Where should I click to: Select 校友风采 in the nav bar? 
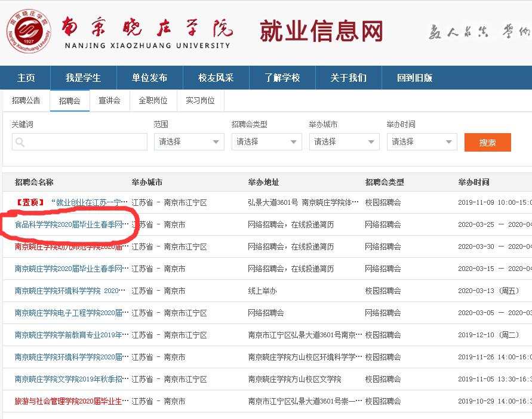(216, 78)
